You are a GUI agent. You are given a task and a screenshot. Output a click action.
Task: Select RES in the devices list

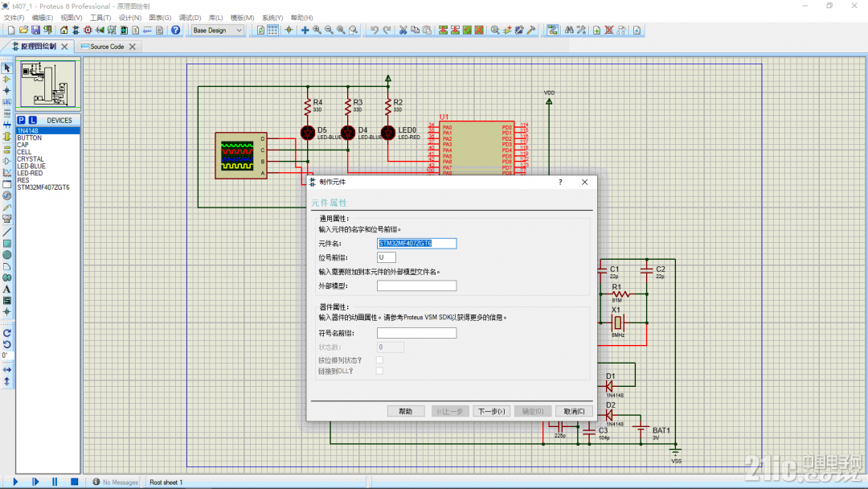[47, 180]
